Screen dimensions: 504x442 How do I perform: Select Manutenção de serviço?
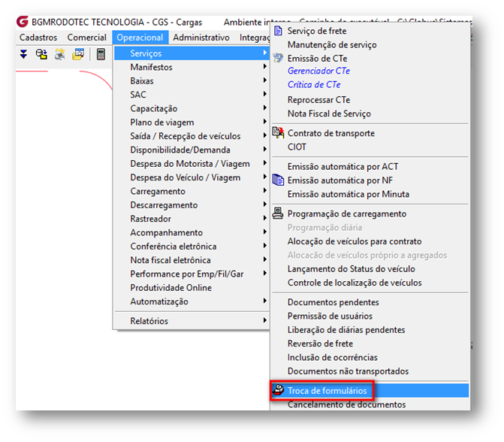[332, 44]
